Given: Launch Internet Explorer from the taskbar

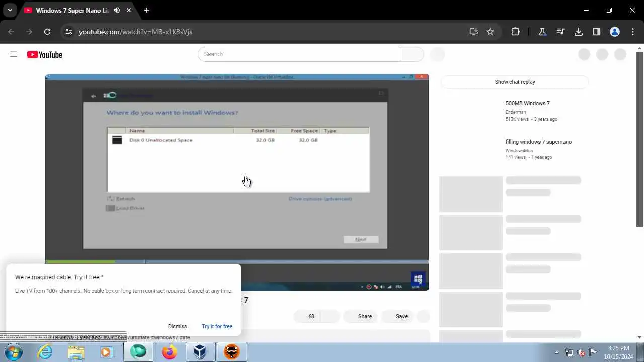Looking at the screenshot, I should 45,352.
